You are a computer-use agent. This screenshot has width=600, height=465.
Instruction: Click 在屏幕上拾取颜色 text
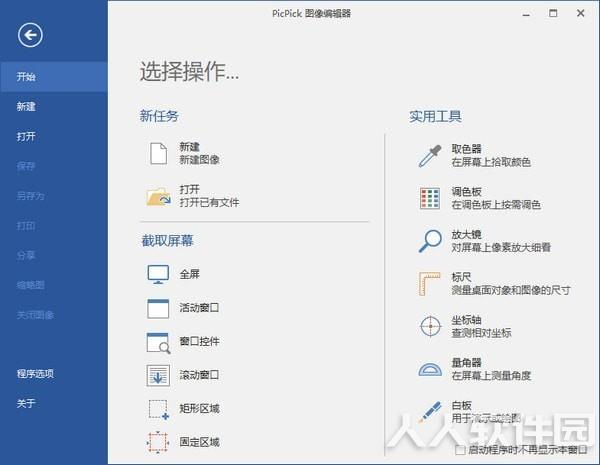[x=491, y=162]
